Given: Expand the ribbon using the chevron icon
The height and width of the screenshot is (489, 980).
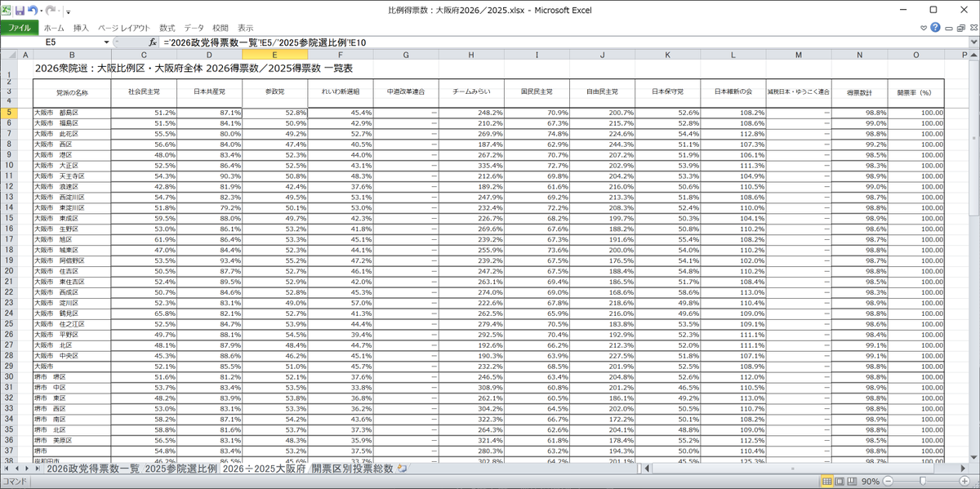Looking at the screenshot, I should click(x=923, y=27).
